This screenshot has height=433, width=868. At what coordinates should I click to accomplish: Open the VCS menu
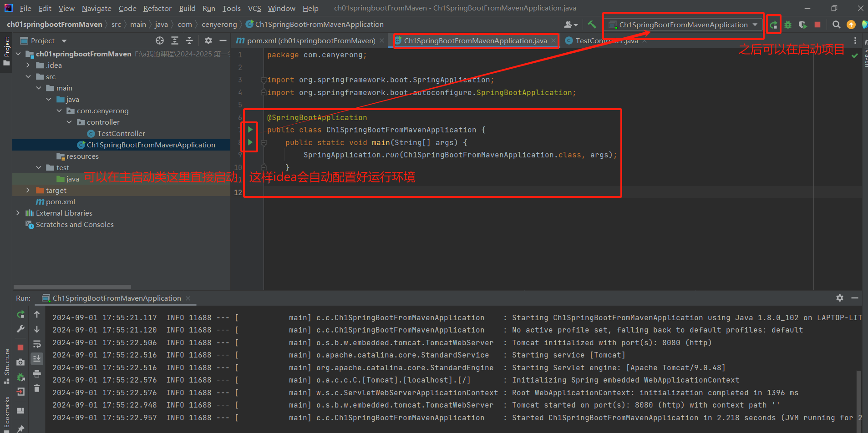tap(254, 8)
